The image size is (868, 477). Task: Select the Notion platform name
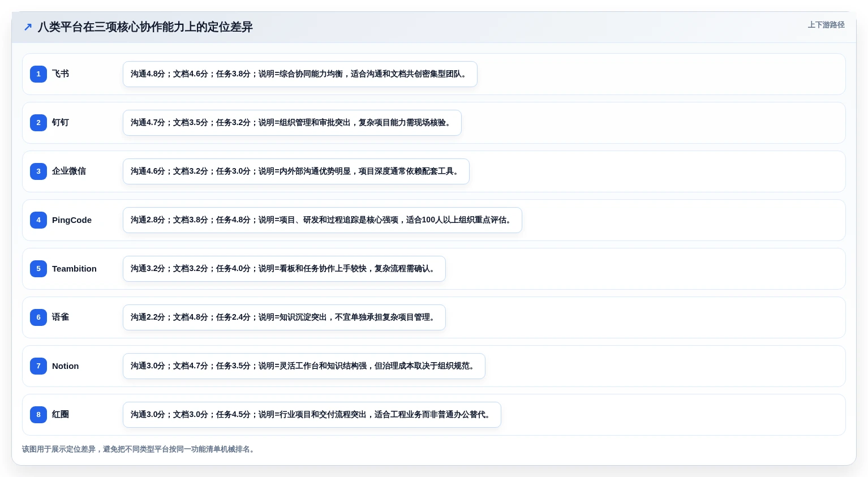click(x=66, y=366)
